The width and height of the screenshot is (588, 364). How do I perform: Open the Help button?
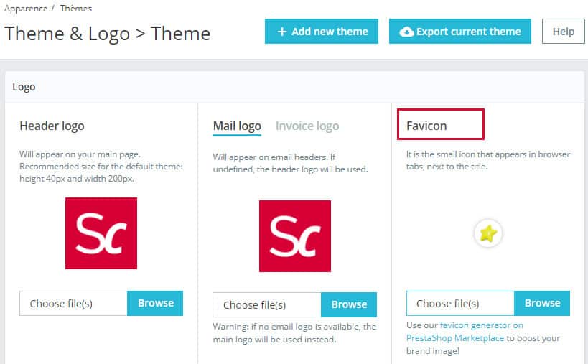[564, 32]
